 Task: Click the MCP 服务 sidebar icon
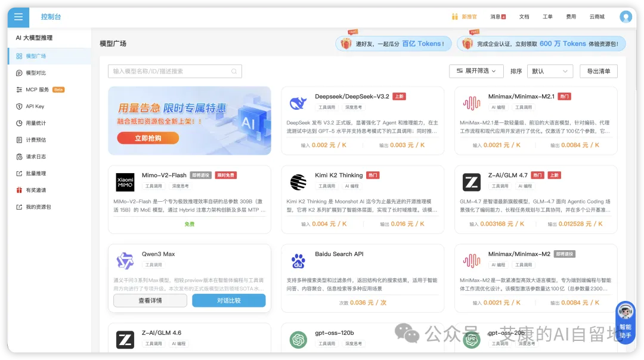pos(19,90)
